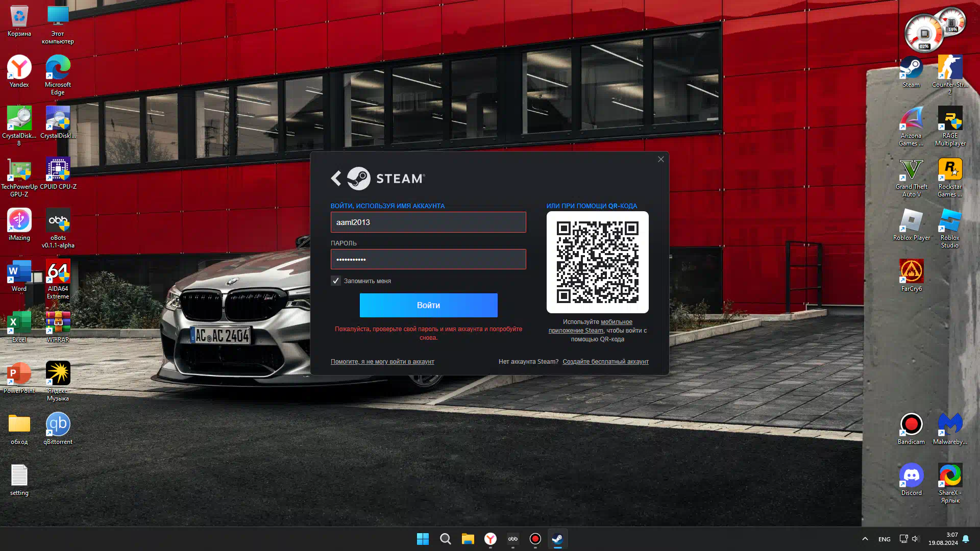
Task: Open Yandex browser from the taskbar
Action: (490, 539)
